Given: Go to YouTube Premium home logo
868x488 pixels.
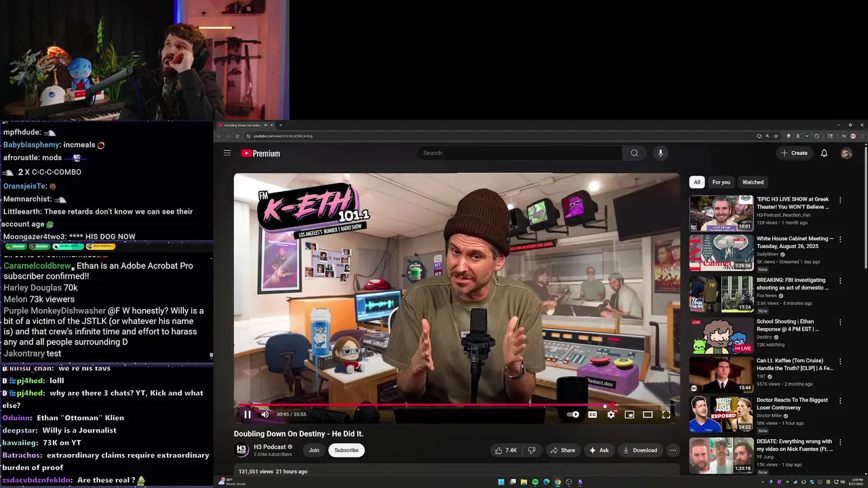Looking at the screenshot, I should 260,153.
